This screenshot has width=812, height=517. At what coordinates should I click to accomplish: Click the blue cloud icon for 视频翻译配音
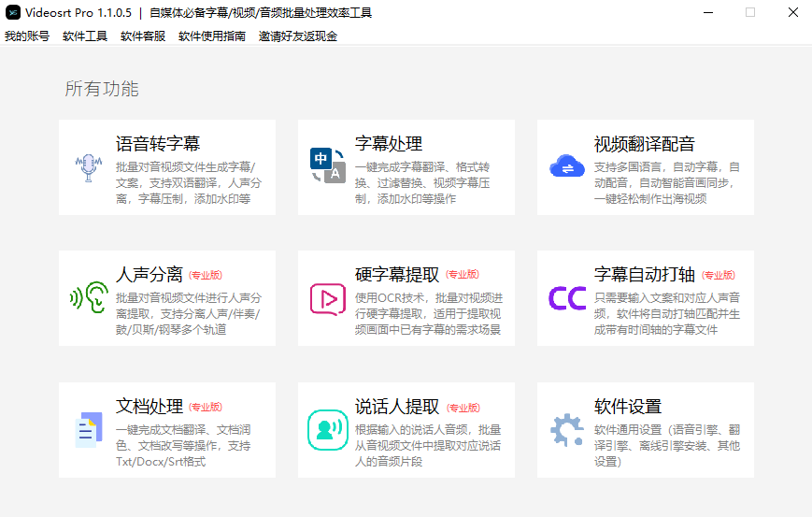[x=567, y=166]
